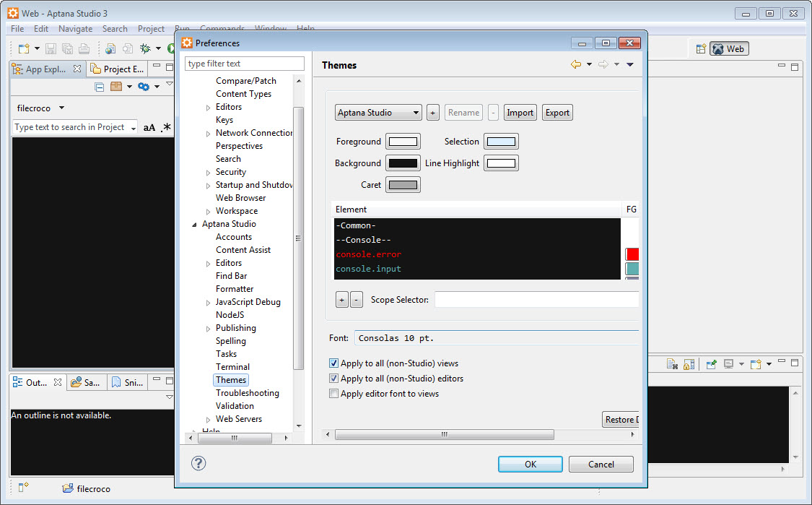
Task: Maximize the App Explorer panel
Action: [x=170, y=67]
